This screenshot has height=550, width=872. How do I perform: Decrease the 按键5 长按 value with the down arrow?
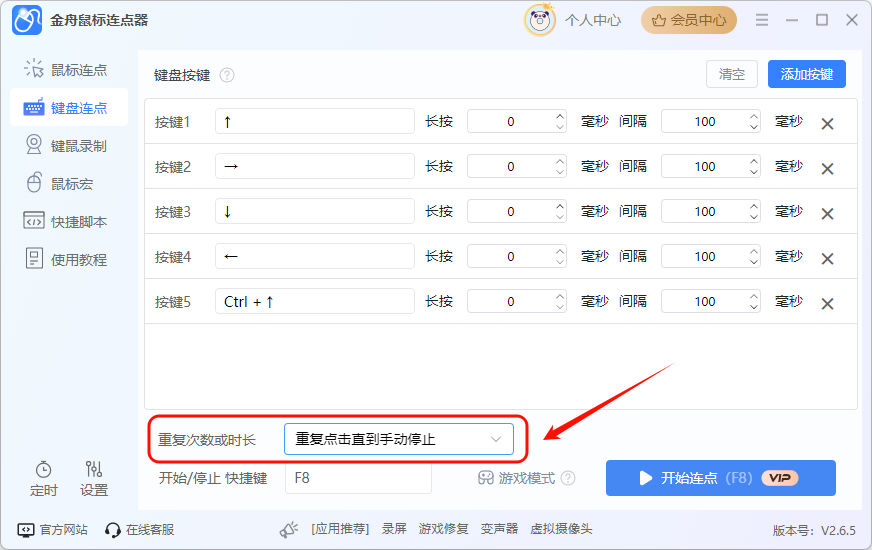pos(560,308)
